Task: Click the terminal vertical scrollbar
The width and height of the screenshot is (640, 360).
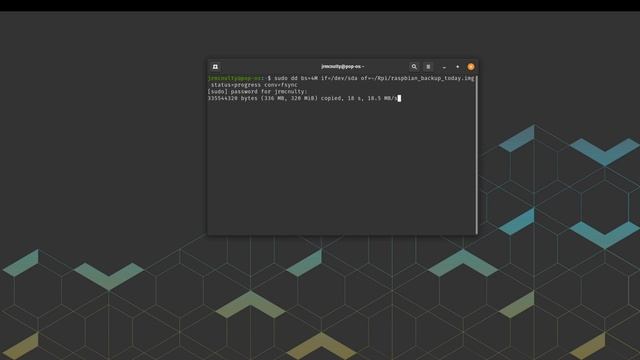Action: (x=476, y=155)
